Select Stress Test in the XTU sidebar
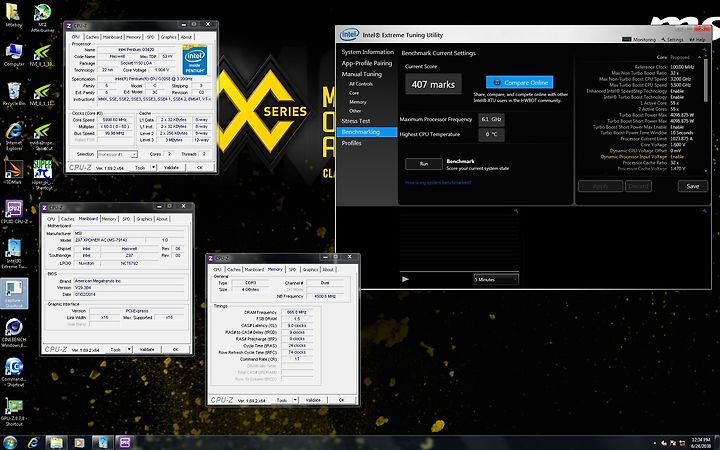The image size is (720, 450). pyautogui.click(x=355, y=121)
